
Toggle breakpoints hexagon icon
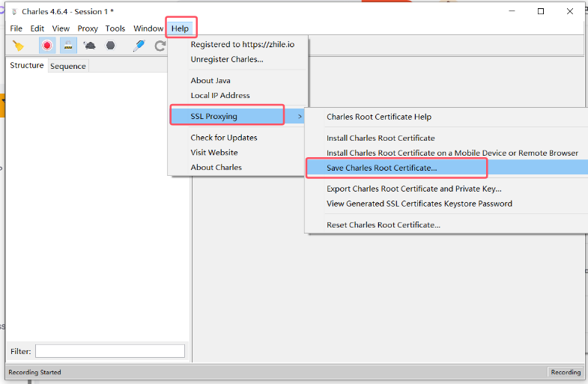111,46
